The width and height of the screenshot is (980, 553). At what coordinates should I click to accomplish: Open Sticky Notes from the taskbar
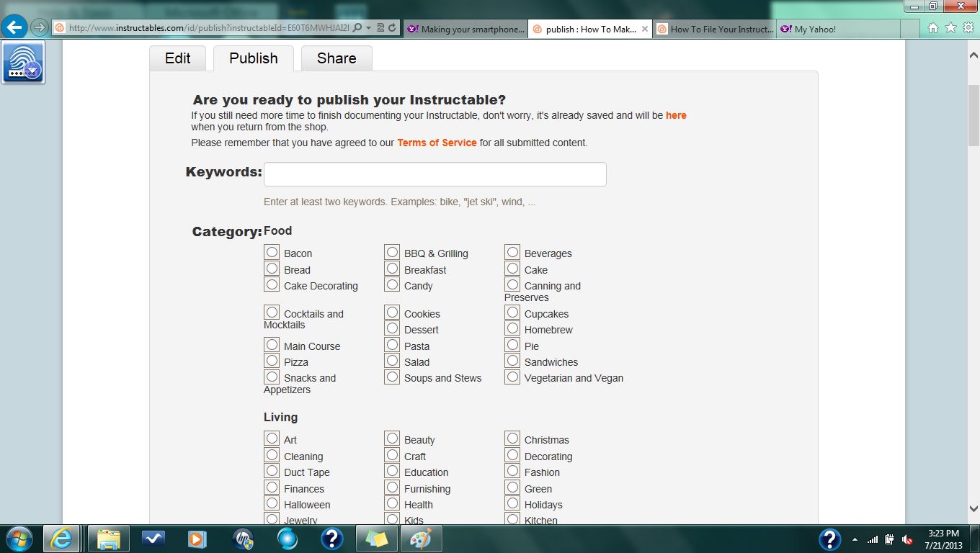376,539
